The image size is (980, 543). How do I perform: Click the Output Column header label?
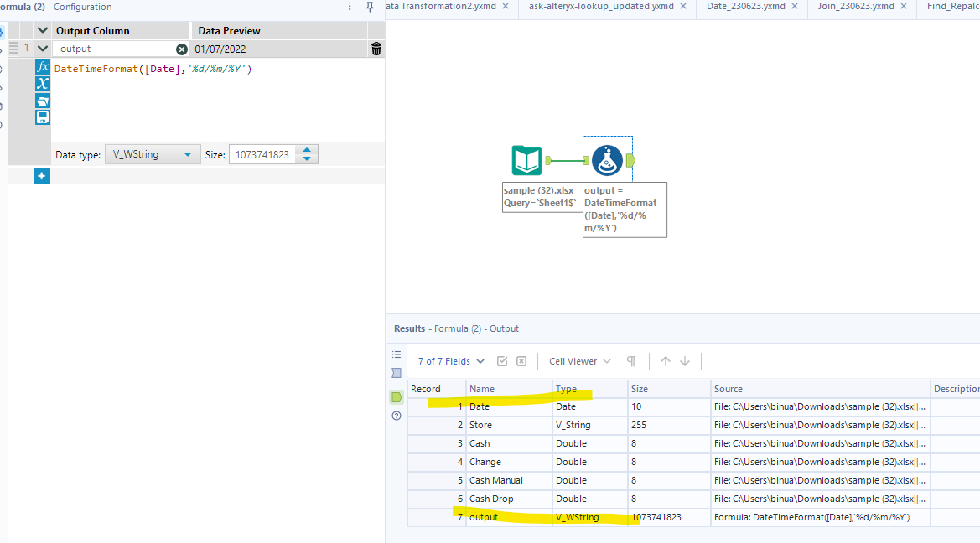[92, 31]
